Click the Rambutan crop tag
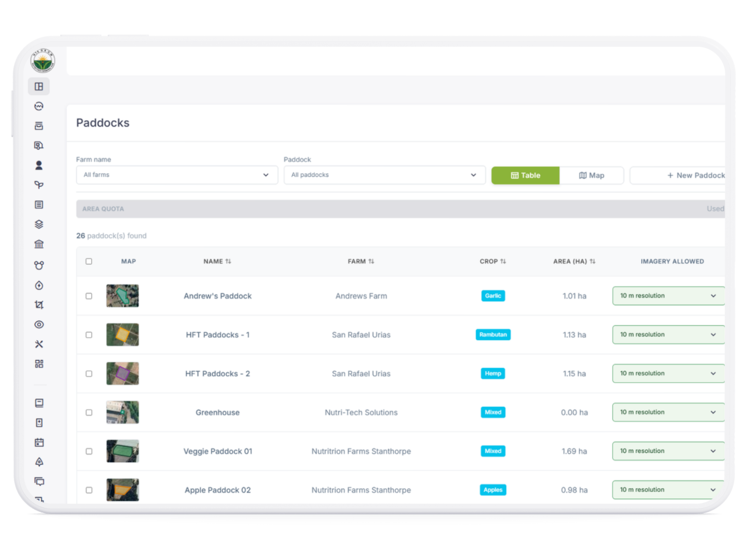Image resolution: width=747 pixels, height=560 pixels. [x=493, y=335]
